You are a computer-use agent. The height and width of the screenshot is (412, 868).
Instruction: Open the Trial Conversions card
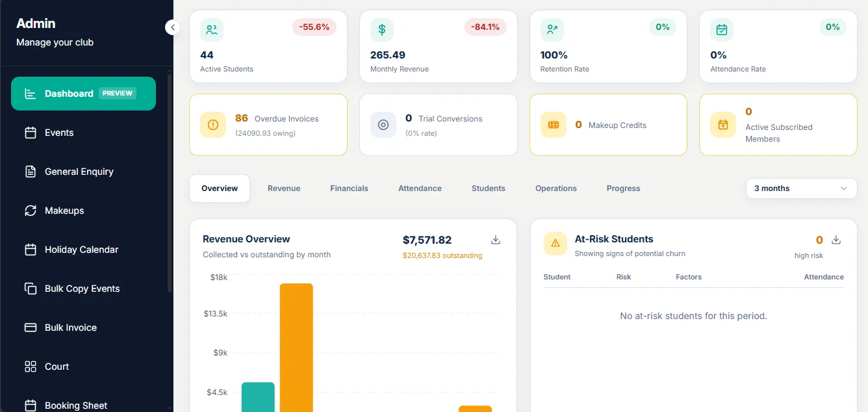(439, 125)
